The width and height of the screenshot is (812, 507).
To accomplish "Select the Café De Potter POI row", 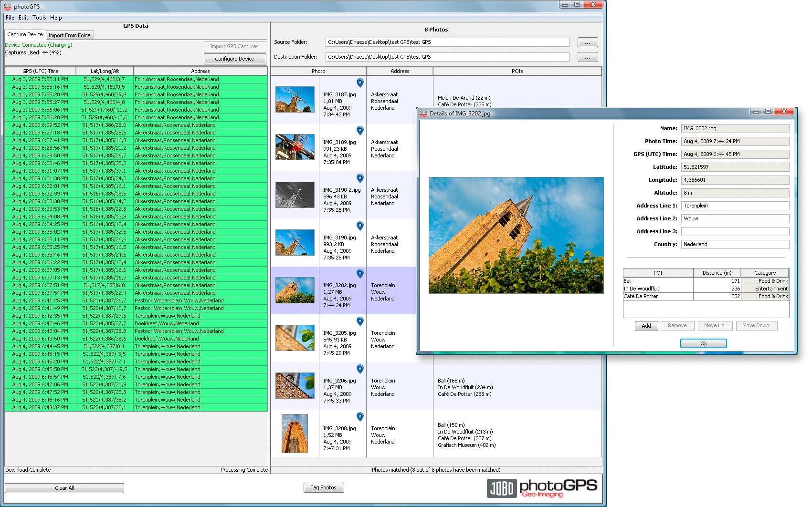I will (x=657, y=296).
